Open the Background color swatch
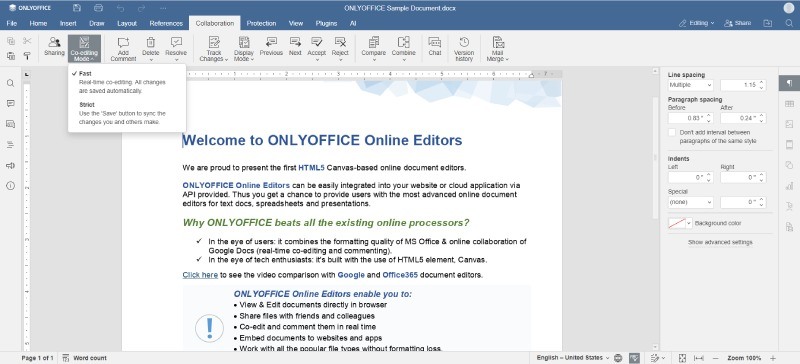 pos(680,224)
